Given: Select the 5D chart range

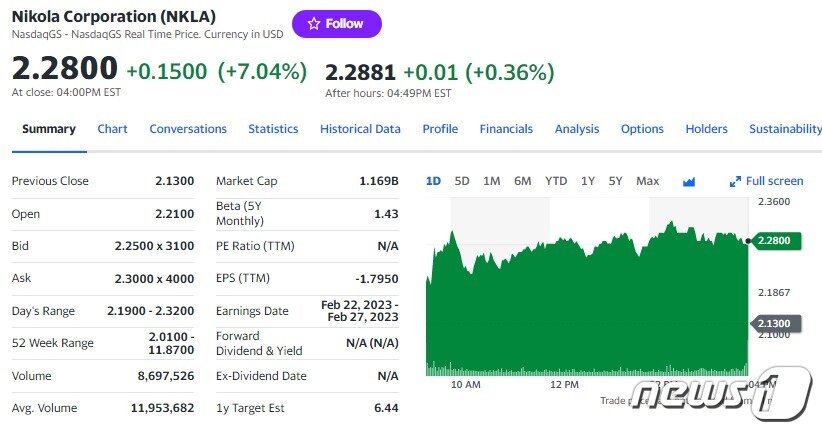Looking at the screenshot, I should point(462,181).
